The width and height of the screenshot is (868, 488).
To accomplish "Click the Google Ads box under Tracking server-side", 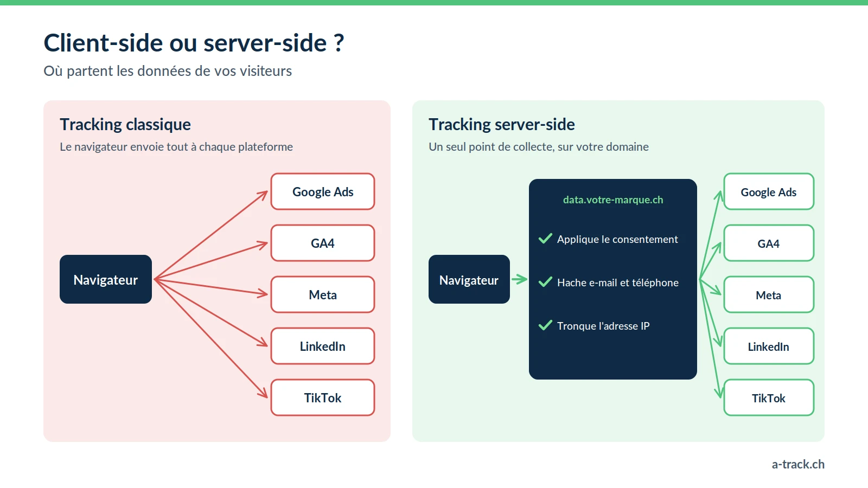I will pos(769,191).
